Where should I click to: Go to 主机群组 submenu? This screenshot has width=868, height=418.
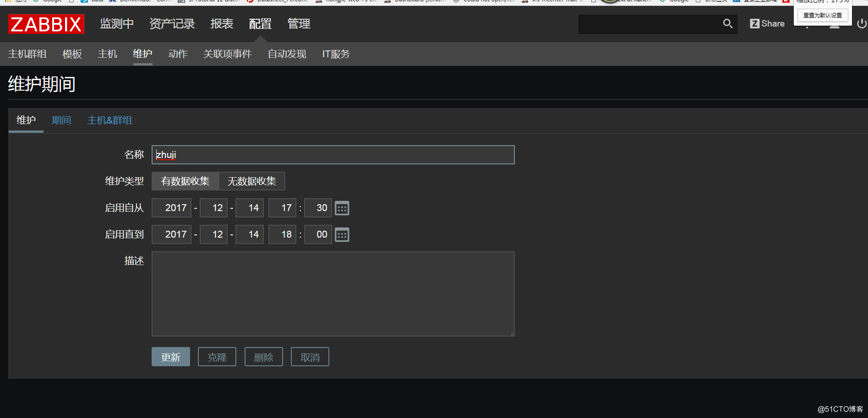click(x=27, y=54)
